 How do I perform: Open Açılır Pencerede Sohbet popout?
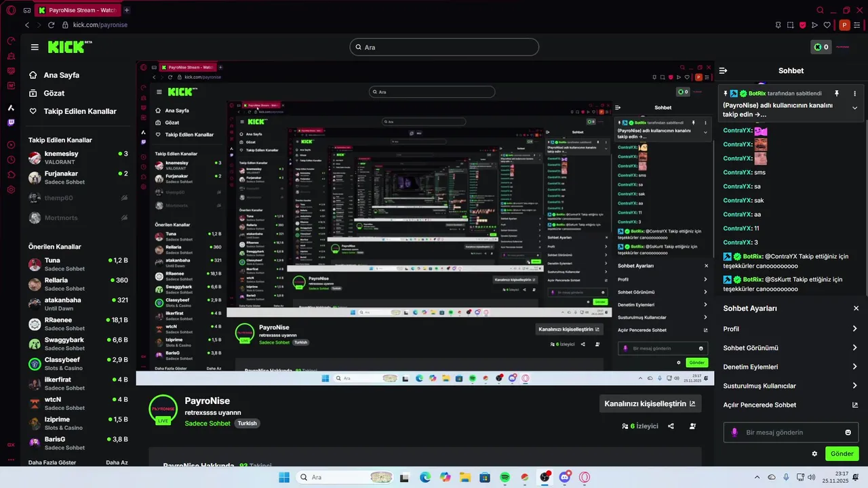pos(791,405)
